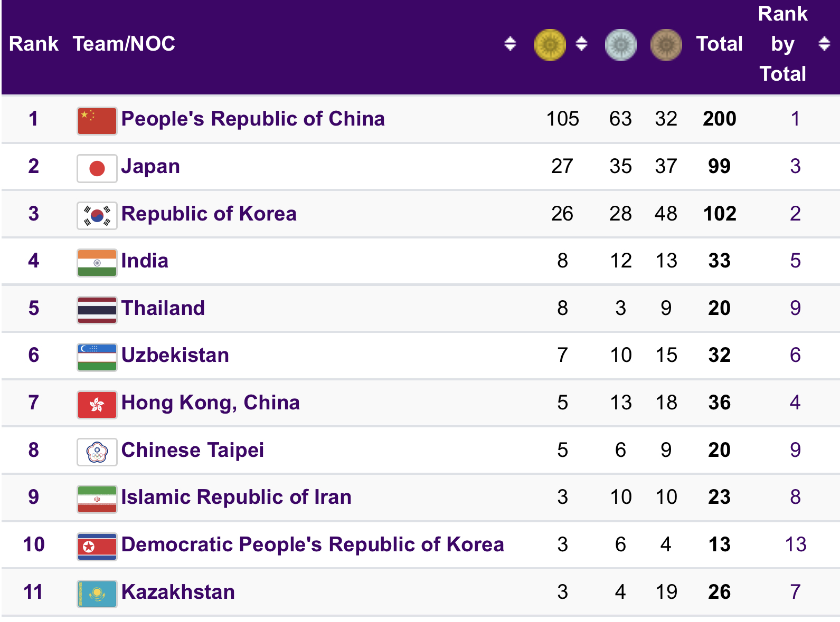Click the Rank column header
The width and height of the screenshot is (840, 622).
tap(33, 44)
